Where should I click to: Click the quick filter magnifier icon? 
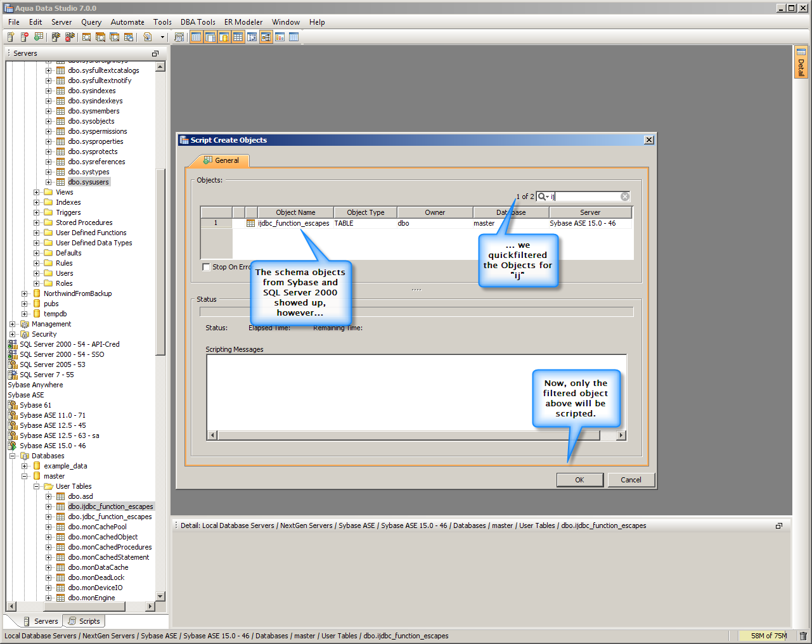[x=543, y=196]
